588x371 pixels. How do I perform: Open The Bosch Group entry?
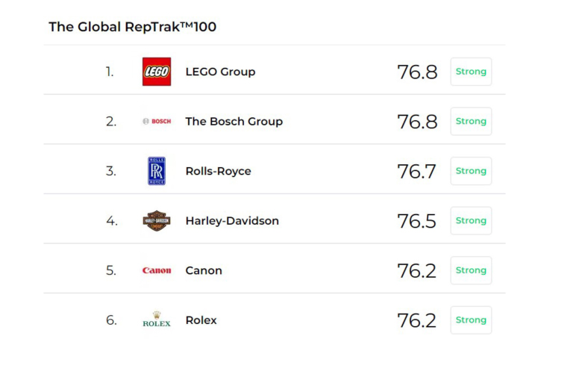coord(234,122)
